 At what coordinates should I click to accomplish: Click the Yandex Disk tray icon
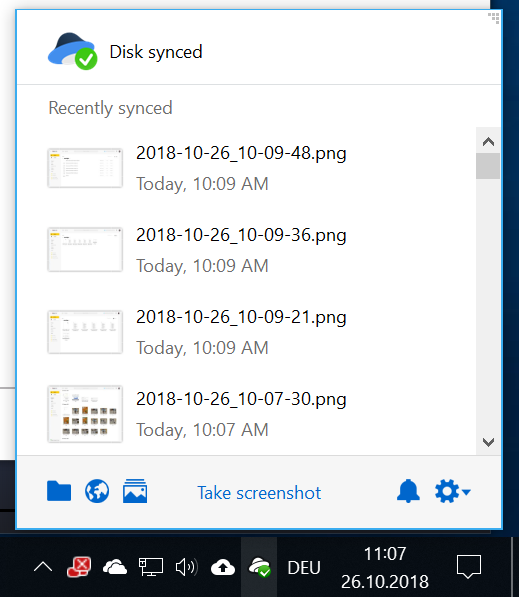259,567
